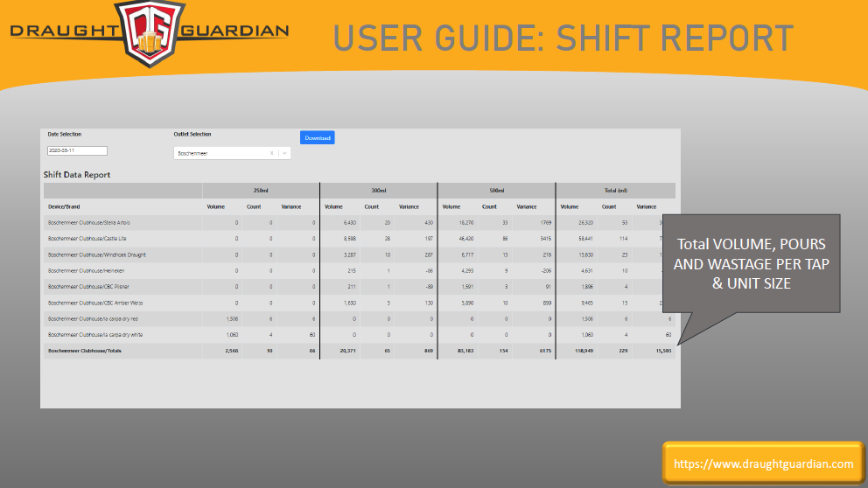
Task: Click la carpa dry red 250ml volume 1,506
Action: point(233,319)
